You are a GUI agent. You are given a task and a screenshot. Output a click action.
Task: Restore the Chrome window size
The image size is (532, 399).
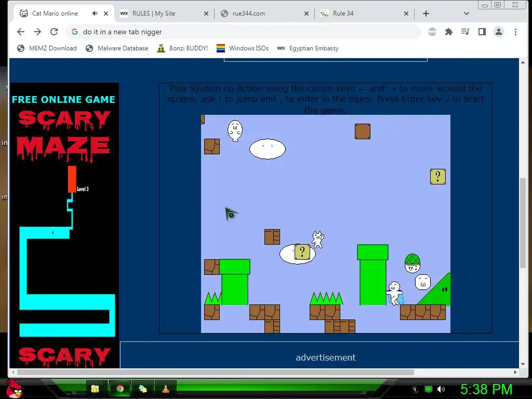498,5
